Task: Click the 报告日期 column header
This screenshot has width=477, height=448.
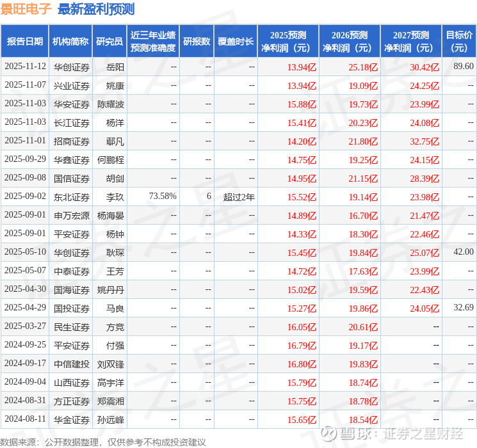Action: coord(24,42)
